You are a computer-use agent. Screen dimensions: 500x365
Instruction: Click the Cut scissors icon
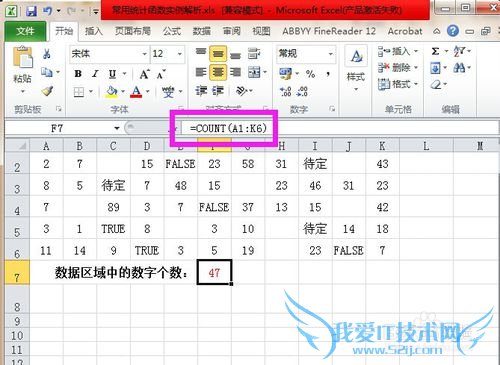pyautogui.click(x=47, y=54)
